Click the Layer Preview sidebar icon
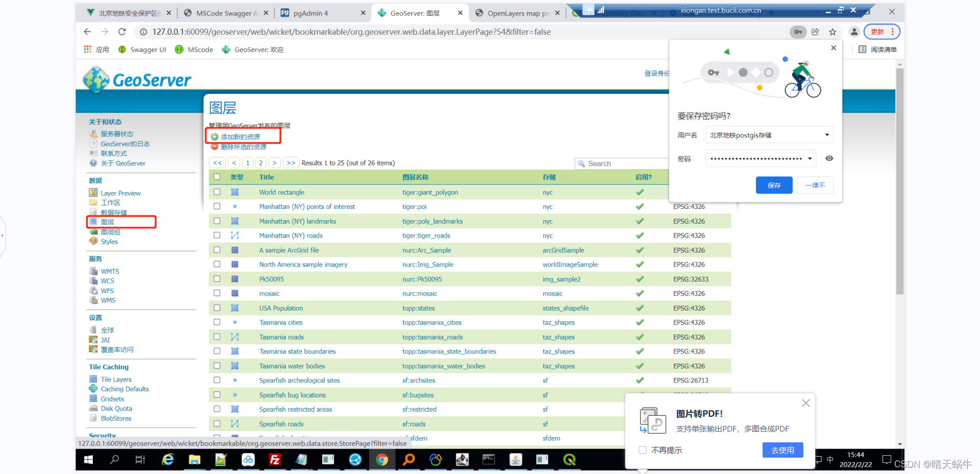Image resolution: width=980 pixels, height=474 pixels. click(x=93, y=193)
